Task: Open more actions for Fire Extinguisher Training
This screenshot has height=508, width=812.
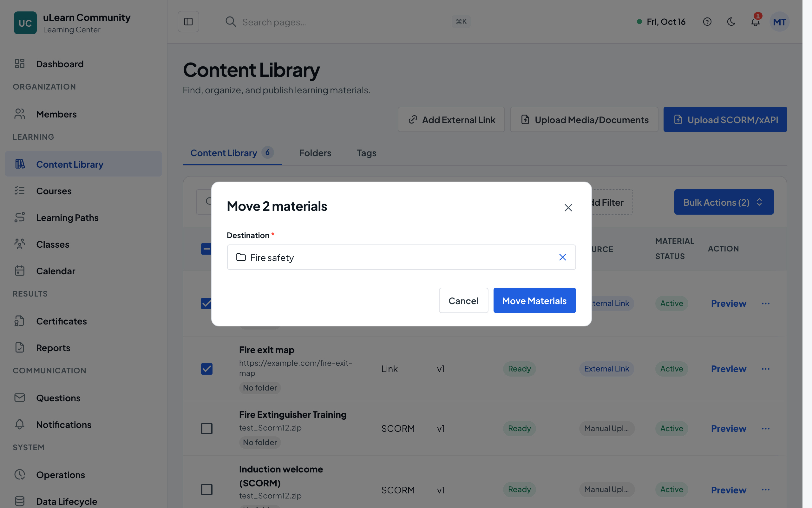Action: pos(765,428)
